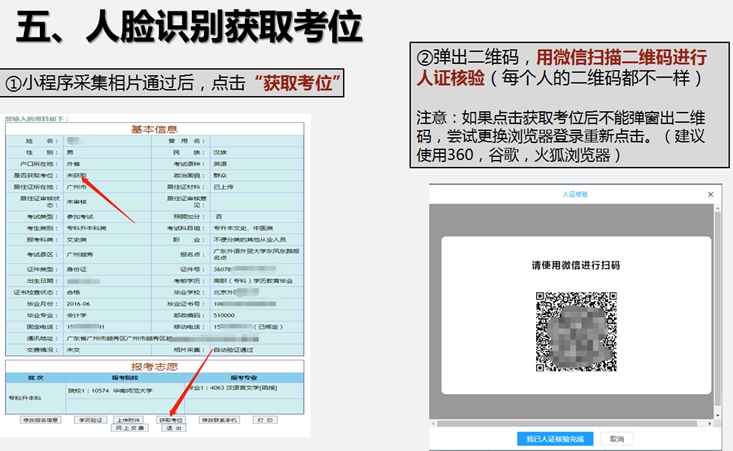Click the 报考志愿 section header
This screenshot has width=733, height=451.
point(154,366)
